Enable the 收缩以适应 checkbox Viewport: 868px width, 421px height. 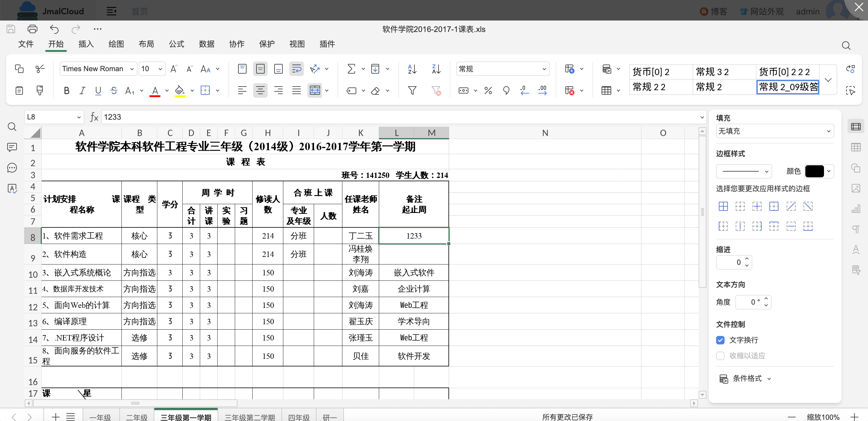tap(720, 356)
